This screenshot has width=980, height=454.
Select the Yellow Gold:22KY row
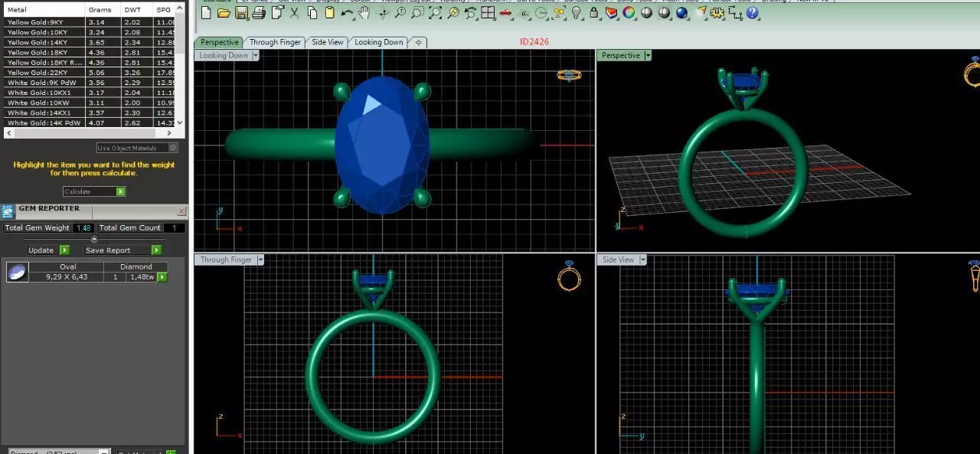pyautogui.click(x=91, y=72)
